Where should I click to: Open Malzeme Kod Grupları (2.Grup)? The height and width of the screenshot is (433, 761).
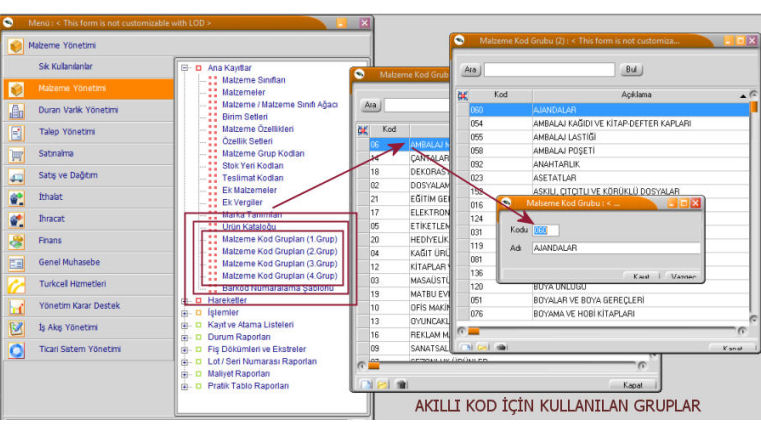tap(280, 251)
